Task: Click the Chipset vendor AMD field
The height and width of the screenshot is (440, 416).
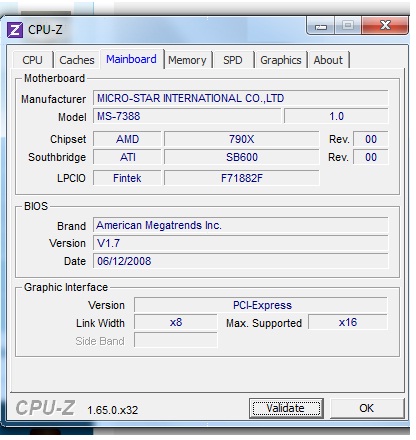Action: 127,139
